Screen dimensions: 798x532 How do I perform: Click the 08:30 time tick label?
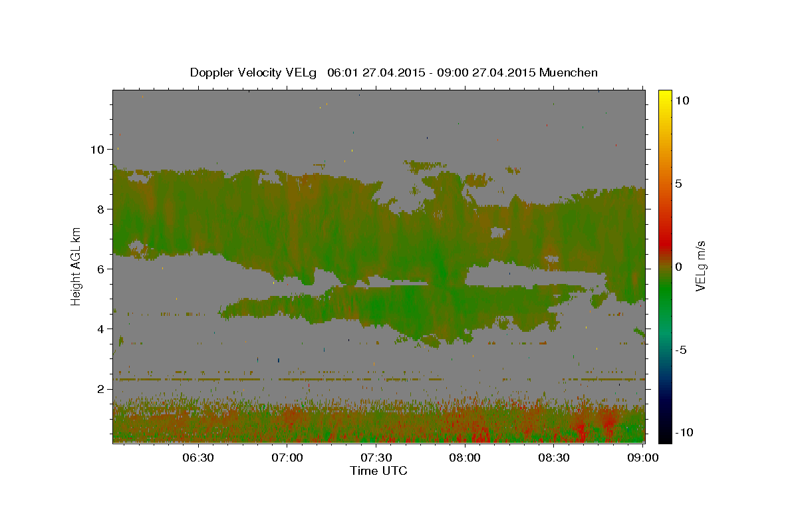(x=553, y=458)
